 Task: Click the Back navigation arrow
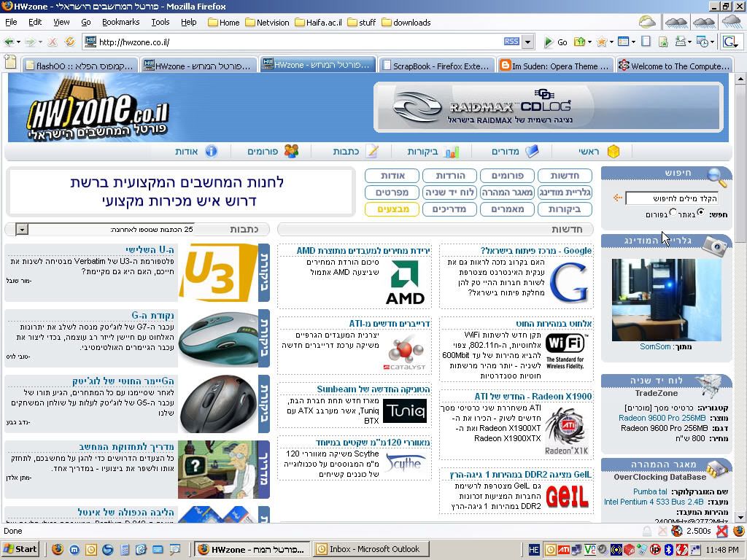coord(8,42)
